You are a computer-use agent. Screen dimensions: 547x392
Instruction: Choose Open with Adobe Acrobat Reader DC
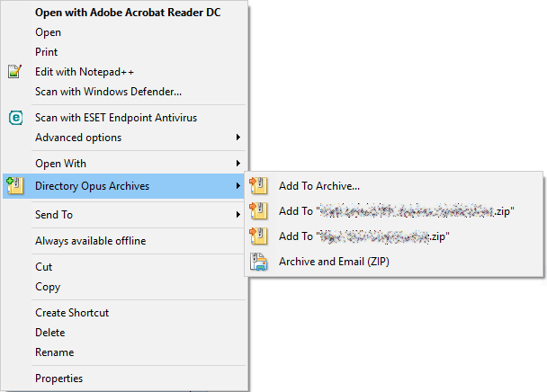128,13
